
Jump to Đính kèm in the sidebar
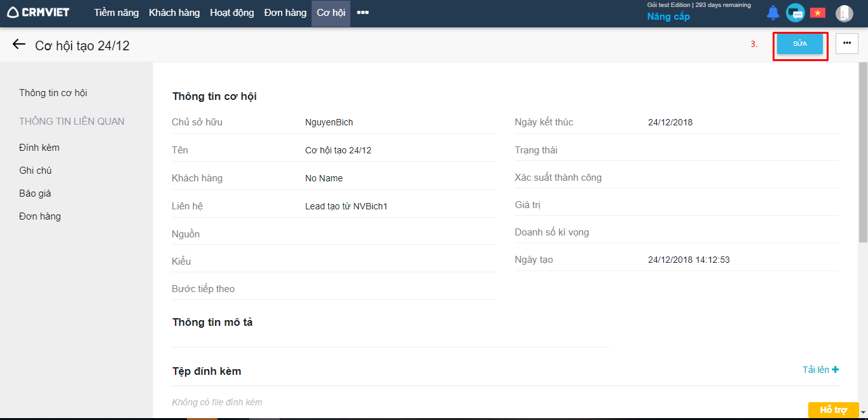point(39,148)
